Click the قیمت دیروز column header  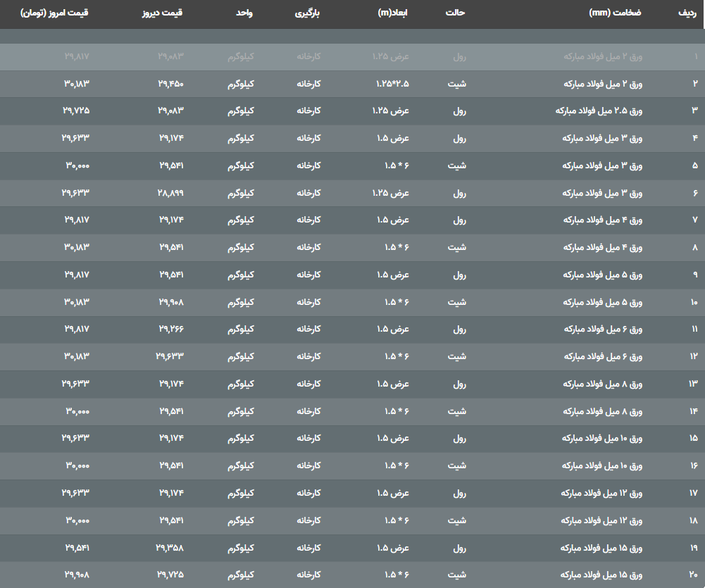[x=163, y=13]
